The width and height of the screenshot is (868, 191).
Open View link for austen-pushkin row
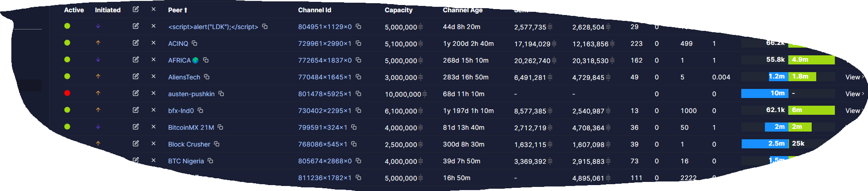[854, 94]
